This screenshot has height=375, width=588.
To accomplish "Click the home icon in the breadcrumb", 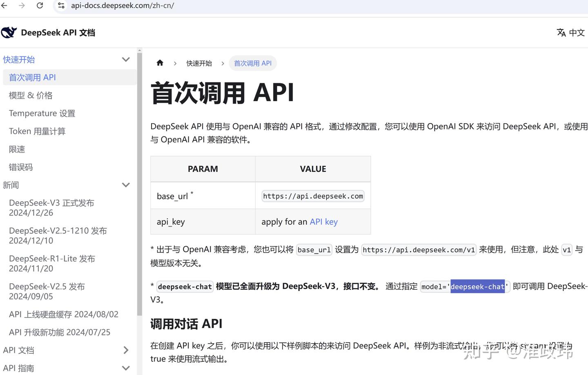I will tap(160, 62).
